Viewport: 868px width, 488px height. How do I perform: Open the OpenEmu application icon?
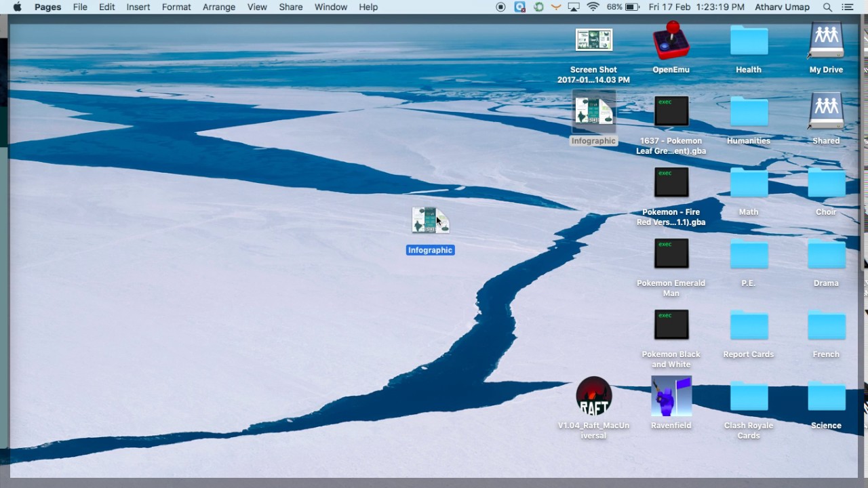pos(671,41)
